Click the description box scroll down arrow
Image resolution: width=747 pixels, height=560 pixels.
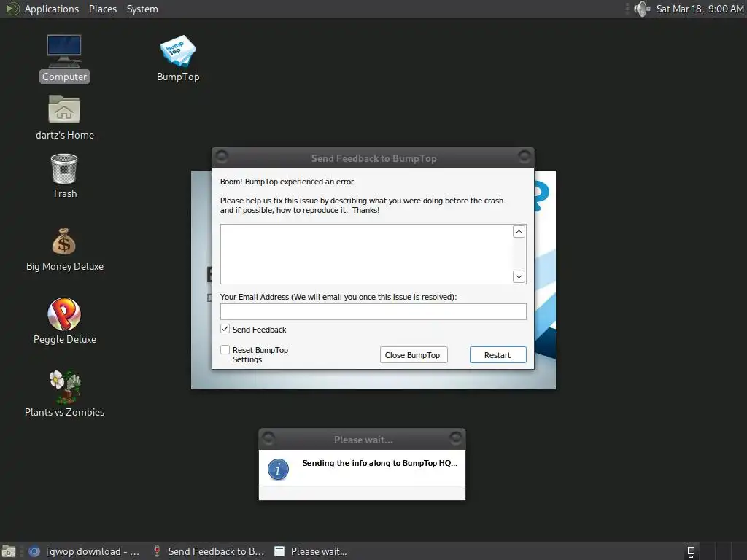[x=519, y=276]
